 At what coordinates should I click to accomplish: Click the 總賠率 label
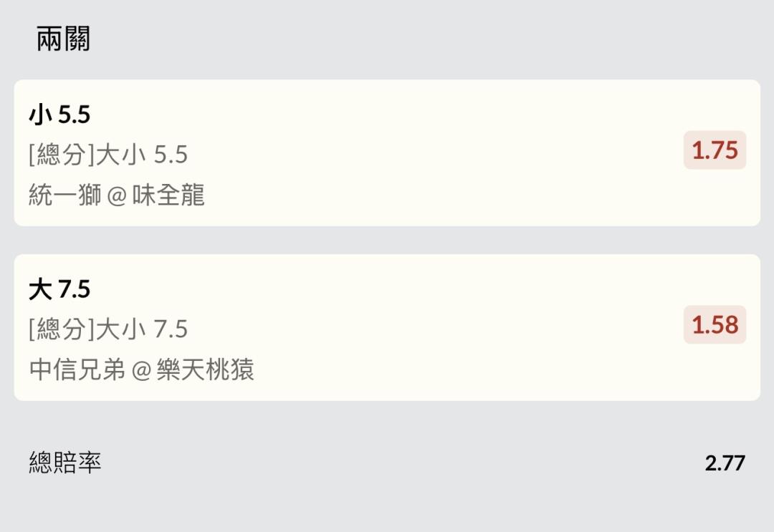65,463
